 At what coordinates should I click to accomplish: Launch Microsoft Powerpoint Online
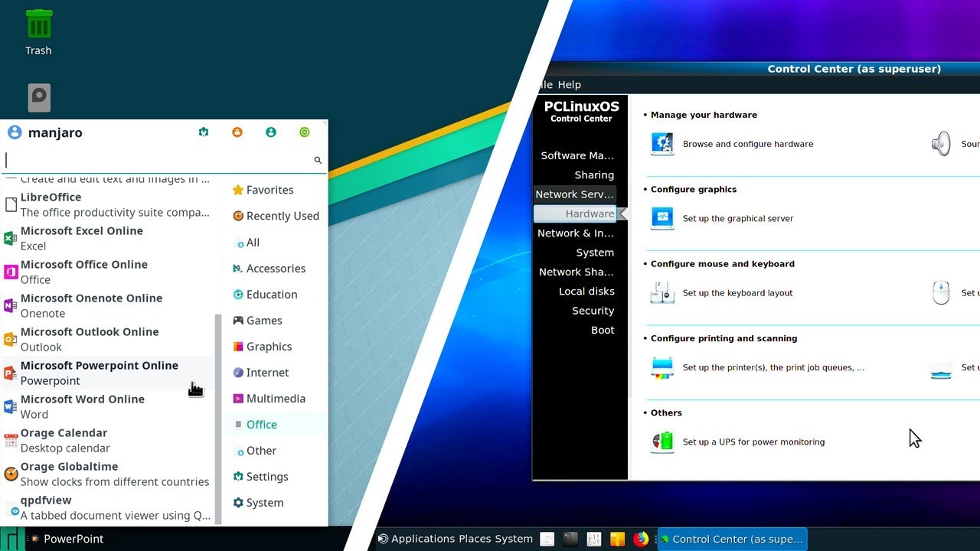point(107,373)
